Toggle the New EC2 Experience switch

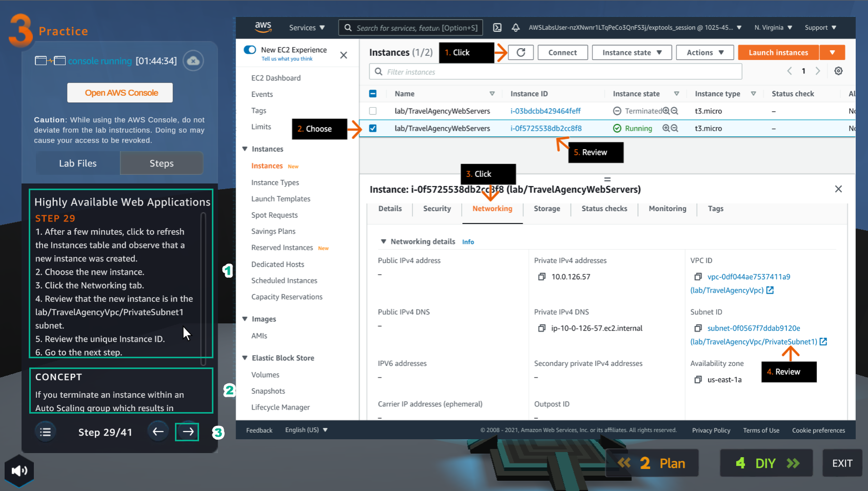[250, 50]
